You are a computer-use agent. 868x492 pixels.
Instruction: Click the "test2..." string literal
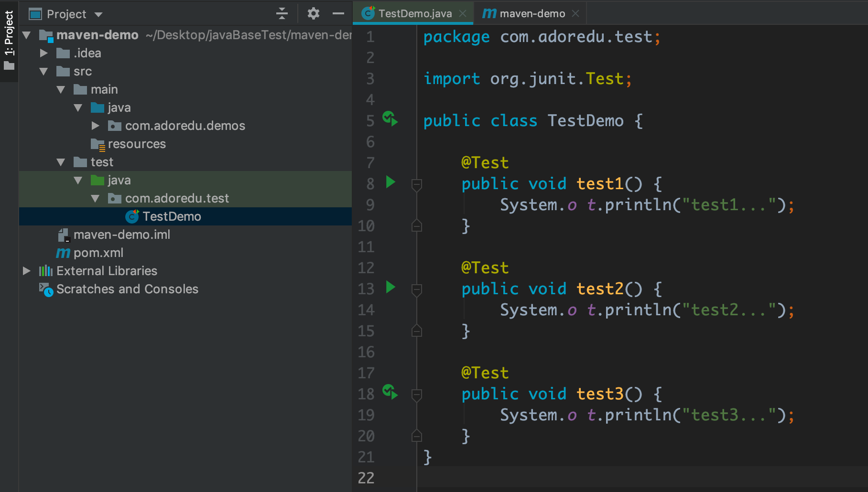(729, 310)
